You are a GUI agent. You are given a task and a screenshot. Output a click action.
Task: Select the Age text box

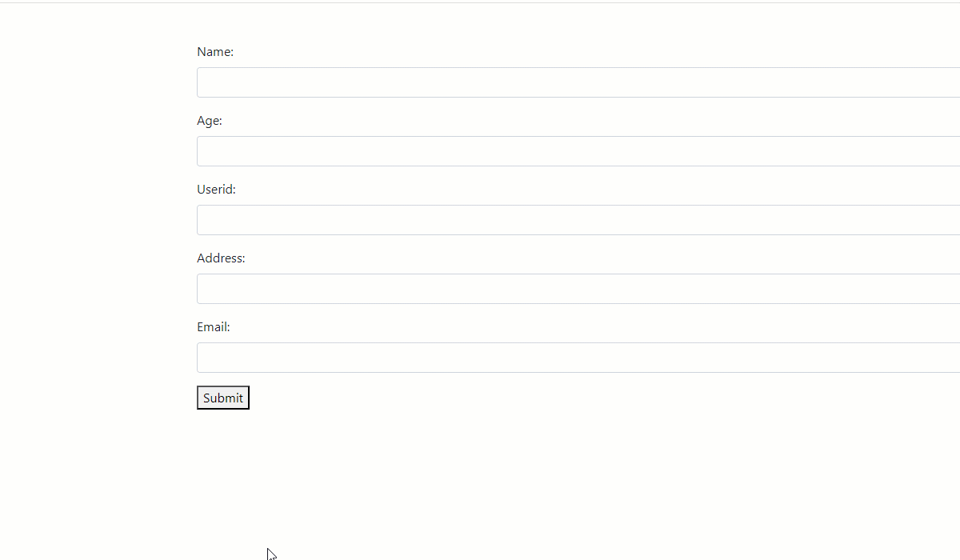(578, 151)
